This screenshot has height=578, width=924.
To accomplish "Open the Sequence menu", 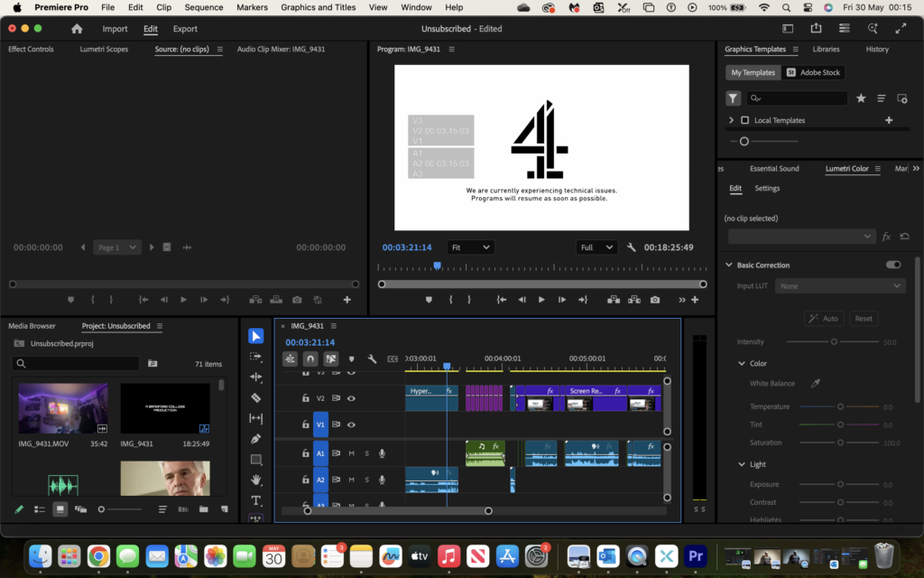I will click(204, 7).
